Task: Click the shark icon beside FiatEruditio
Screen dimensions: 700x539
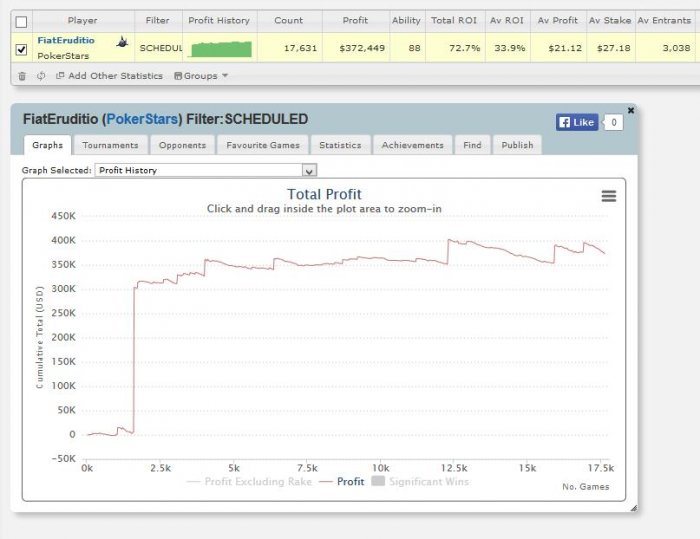Action: [x=122, y=42]
